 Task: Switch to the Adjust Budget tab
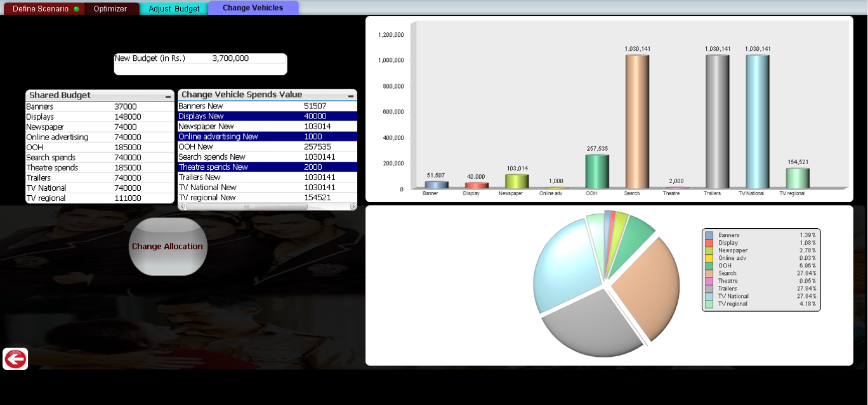[174, 9]
